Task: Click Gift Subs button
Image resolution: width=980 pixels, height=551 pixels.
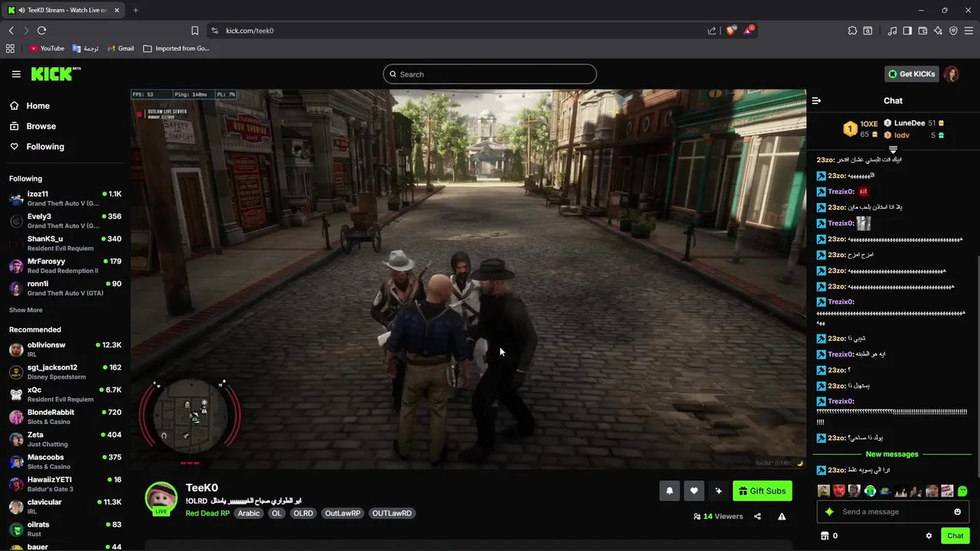Action: coord(763,491)
